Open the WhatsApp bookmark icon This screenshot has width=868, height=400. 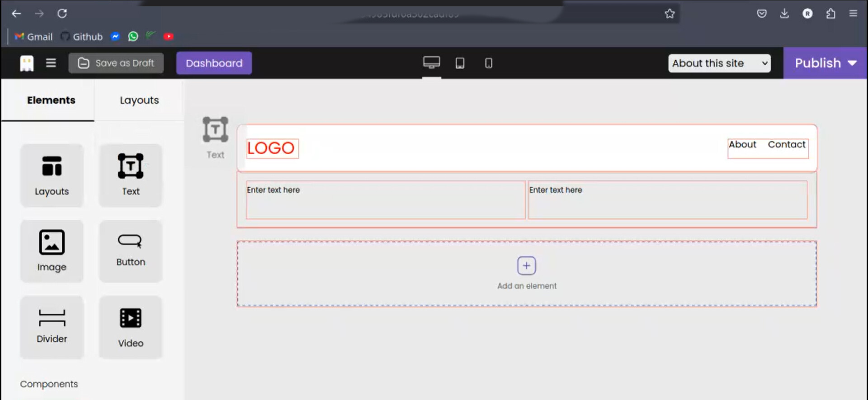pyautogui.click(x=133, y=37)
